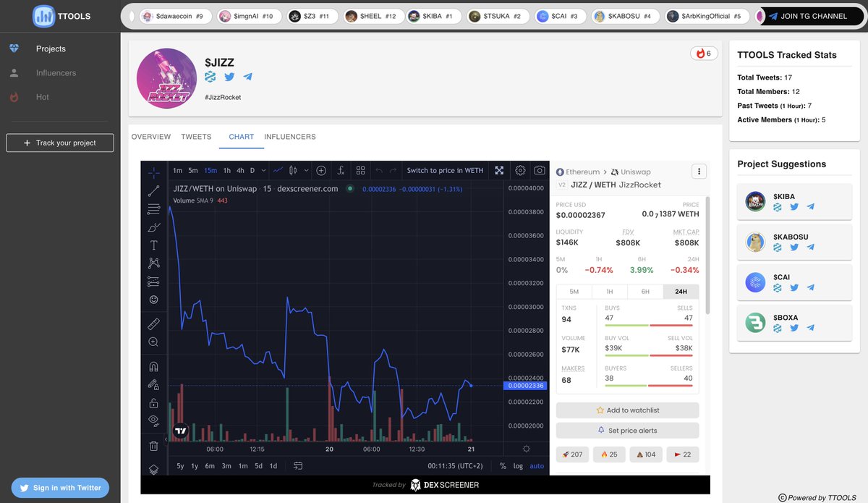Select the brush drawing tool
Viewport: 868px width, 503px height.
coord(154,227)
